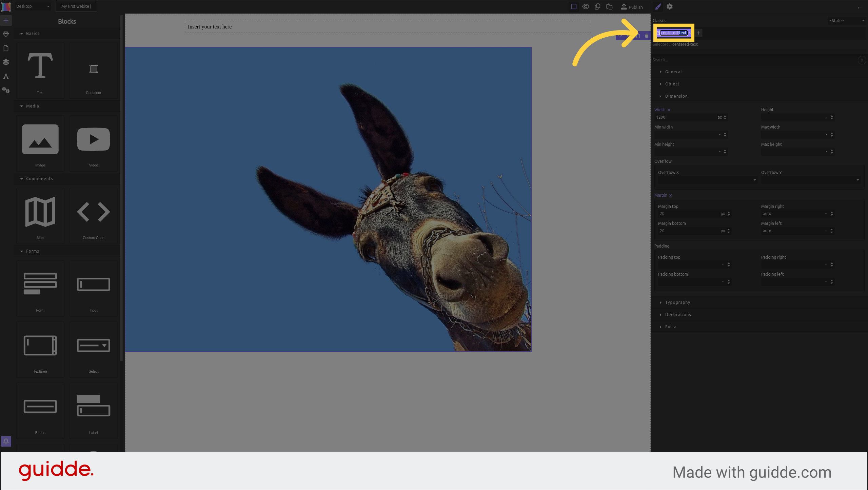
Task: Open the Desktop device dropdown
Action: tap(33, 6)
